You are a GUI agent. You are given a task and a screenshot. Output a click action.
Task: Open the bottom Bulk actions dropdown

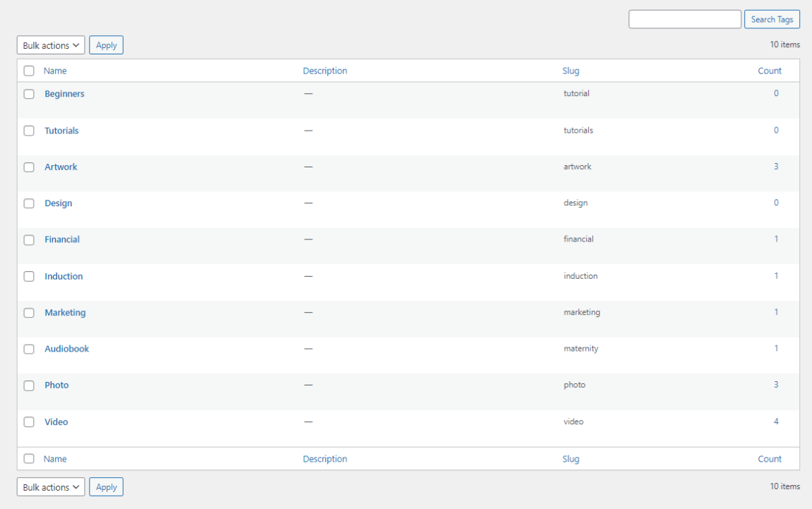[x=51, y=487]
